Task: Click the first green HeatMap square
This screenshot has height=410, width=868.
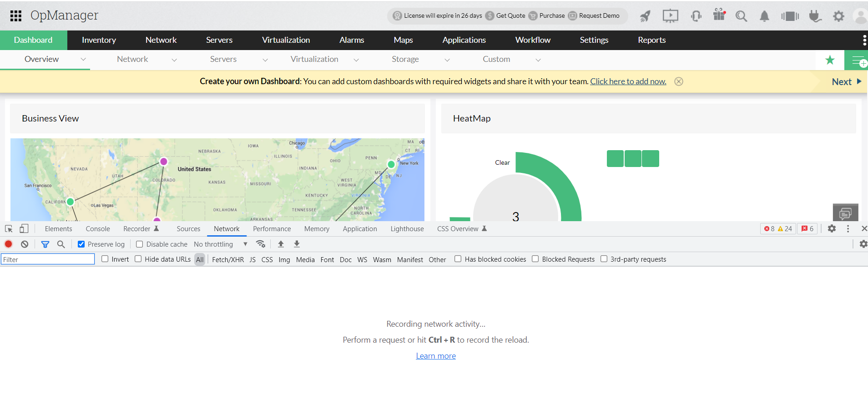Action: click(x=615, y=159)
